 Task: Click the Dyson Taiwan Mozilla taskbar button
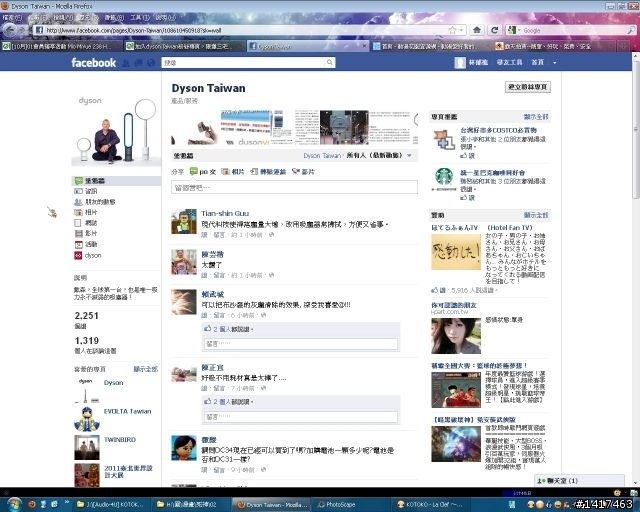[x=271, y=505]
